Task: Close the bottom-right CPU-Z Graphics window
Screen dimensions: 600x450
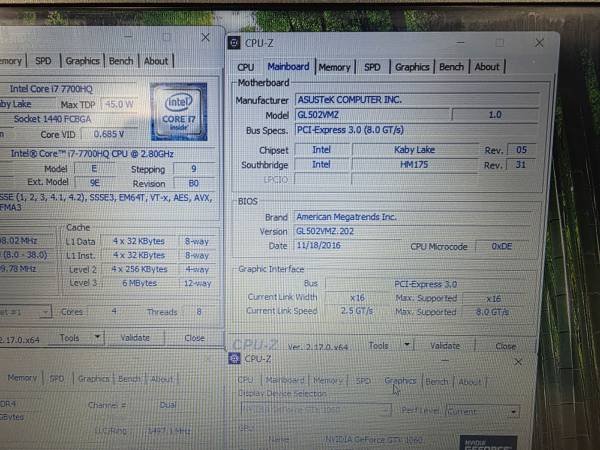Action: point(517,360)
